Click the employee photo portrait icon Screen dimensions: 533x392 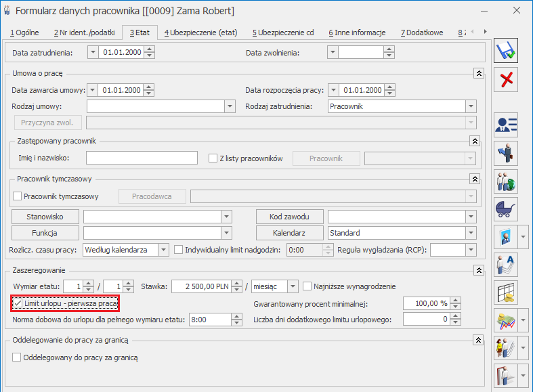point(506,237)
